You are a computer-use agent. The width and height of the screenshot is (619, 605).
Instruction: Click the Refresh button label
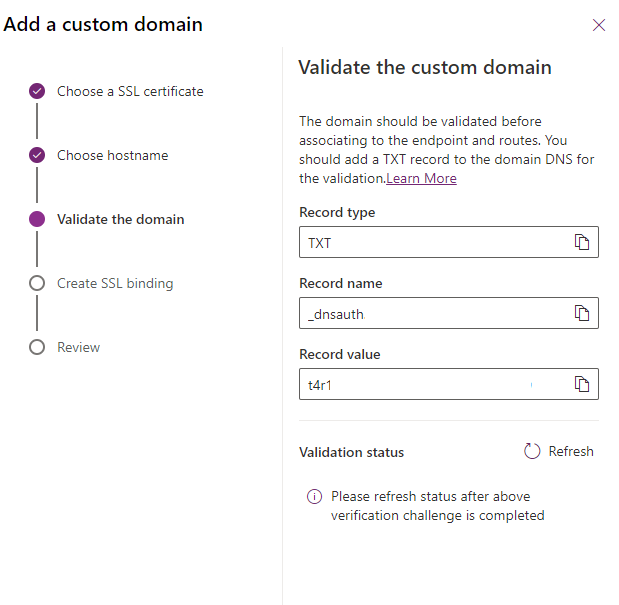571,452
